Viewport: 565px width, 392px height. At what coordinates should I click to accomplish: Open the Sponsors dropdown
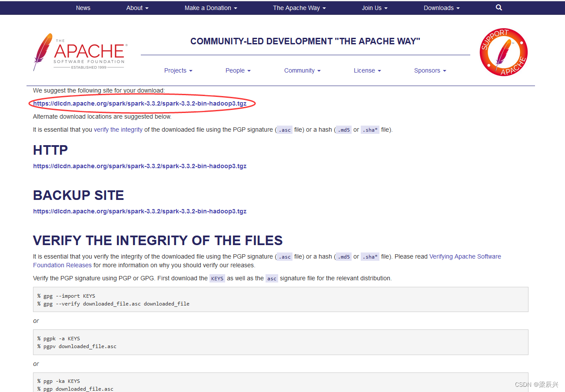click(430, 70)
